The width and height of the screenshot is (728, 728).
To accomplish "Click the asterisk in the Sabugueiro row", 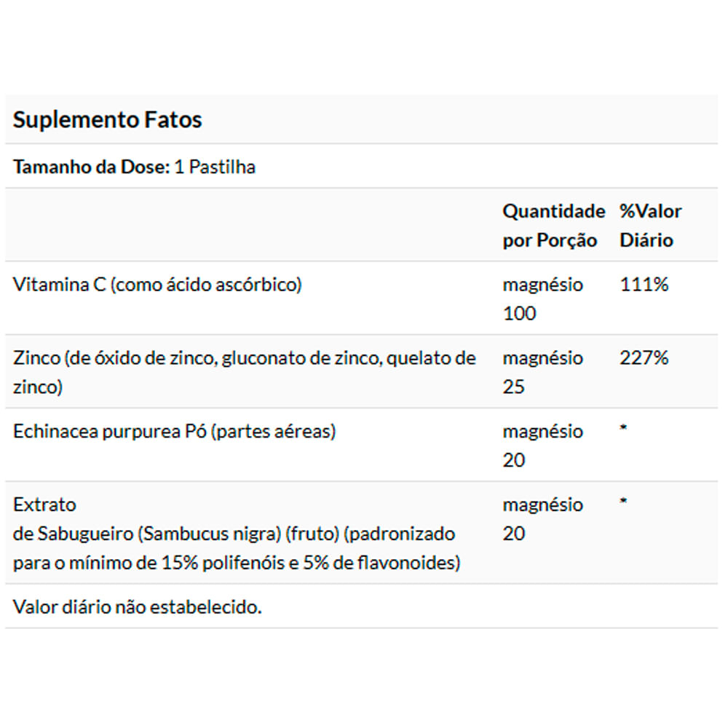I will point(623,502).
